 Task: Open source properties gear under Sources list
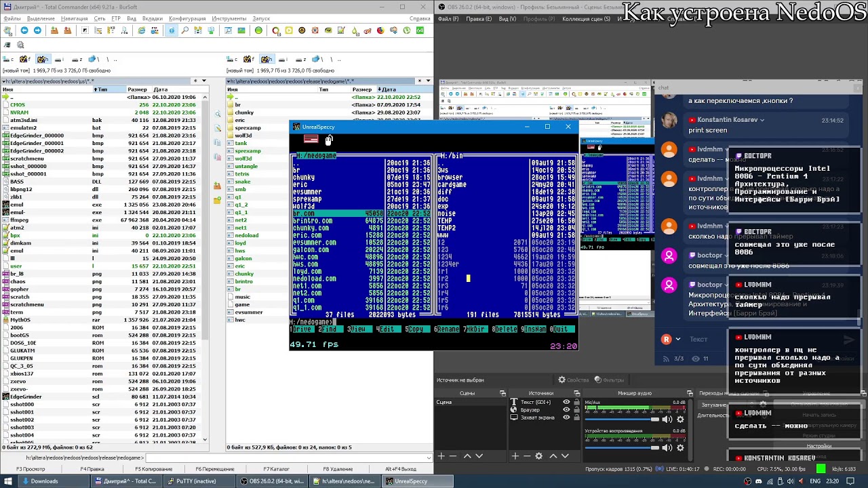(x=538, y=456)
